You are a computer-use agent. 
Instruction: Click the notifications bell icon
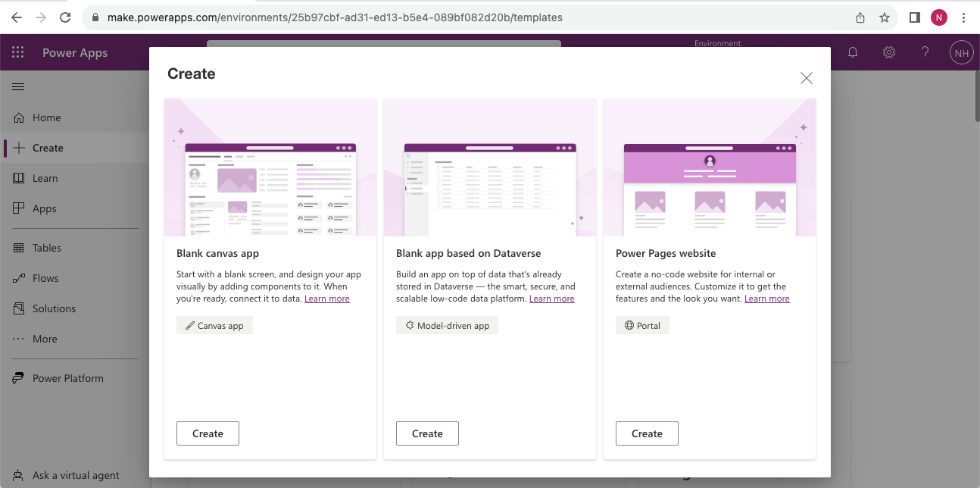point(853,53)
